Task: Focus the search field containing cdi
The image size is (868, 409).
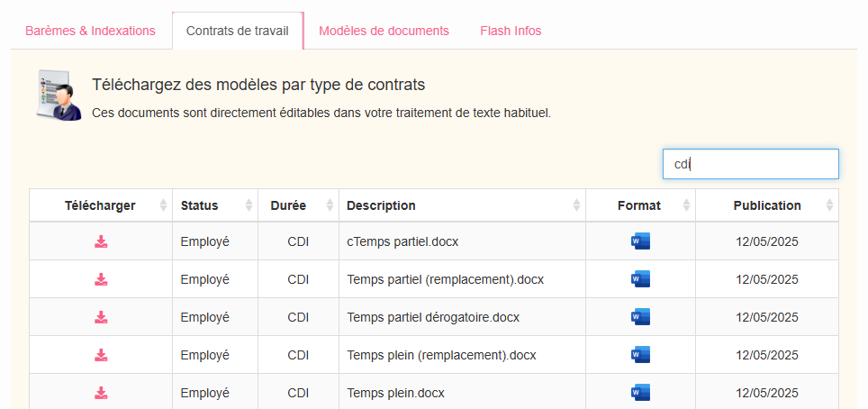Action: pos(750,164)
